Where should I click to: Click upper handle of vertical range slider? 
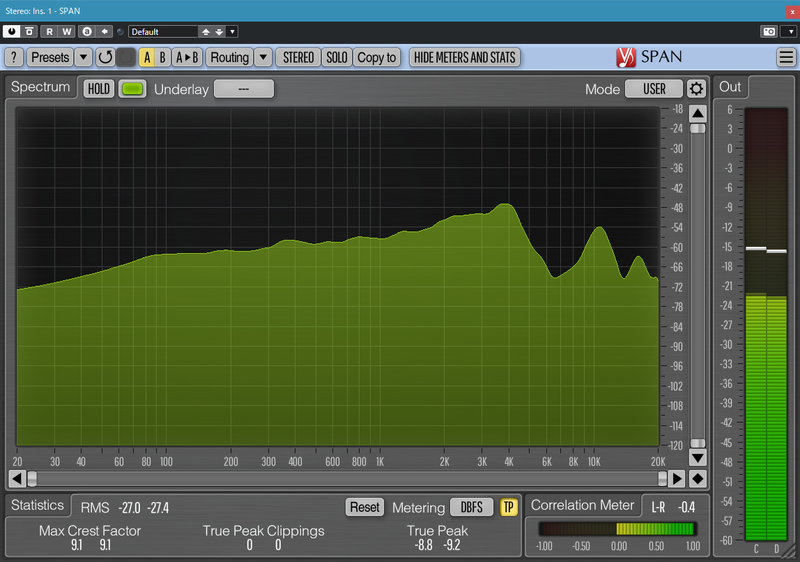[697, 129]
